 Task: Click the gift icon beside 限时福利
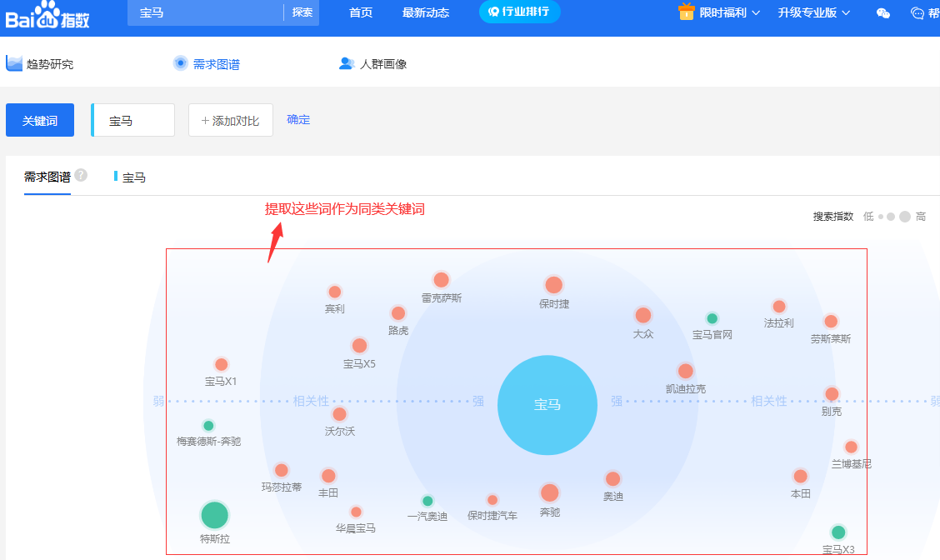(686, 12)
